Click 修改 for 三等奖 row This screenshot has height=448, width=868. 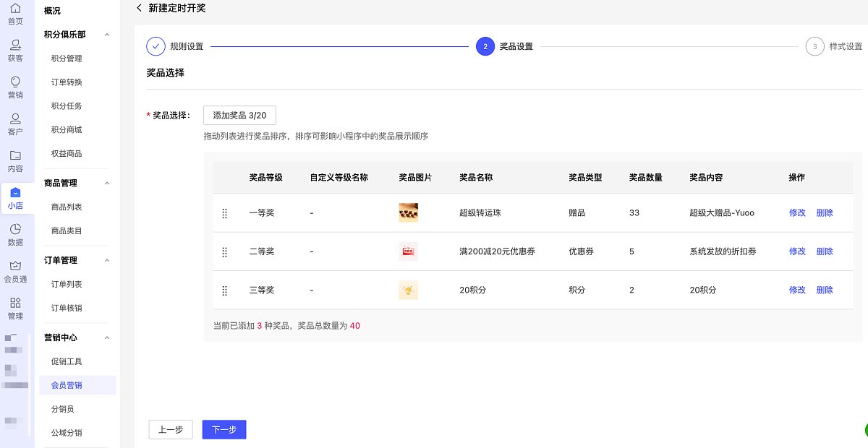coord(797,290)
